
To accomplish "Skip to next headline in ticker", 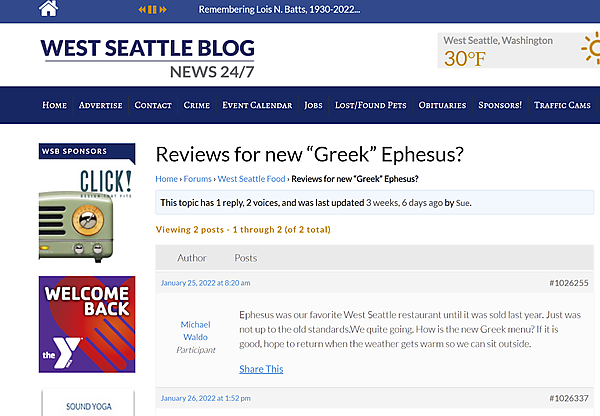I will pyautogui.click(x=163, y=10).
